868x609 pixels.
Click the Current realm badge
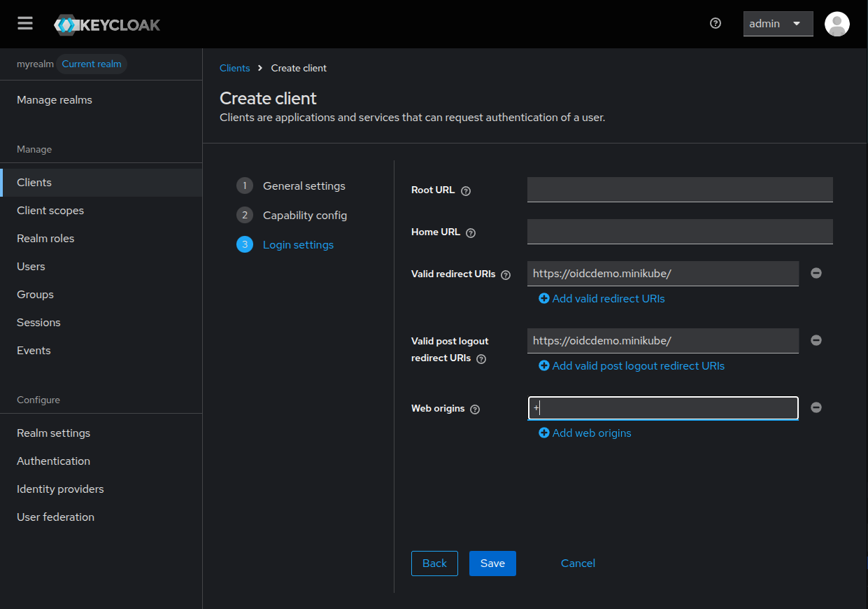pyautogui.click(x=92, y=64)
